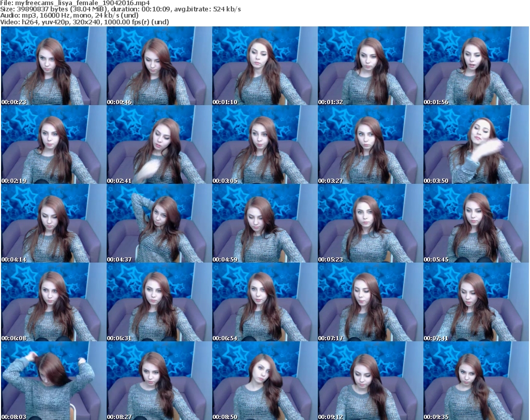Open the thumbnail at 00:04:59
Screen dimensions: 530x420
[x=265, y=223]
